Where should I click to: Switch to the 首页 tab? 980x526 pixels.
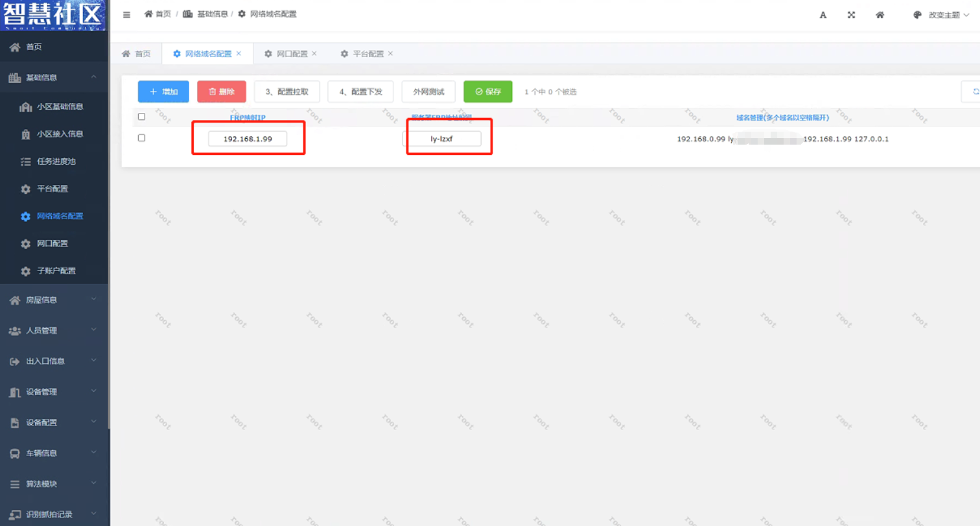pyautogui.click(x=136, y=54)
